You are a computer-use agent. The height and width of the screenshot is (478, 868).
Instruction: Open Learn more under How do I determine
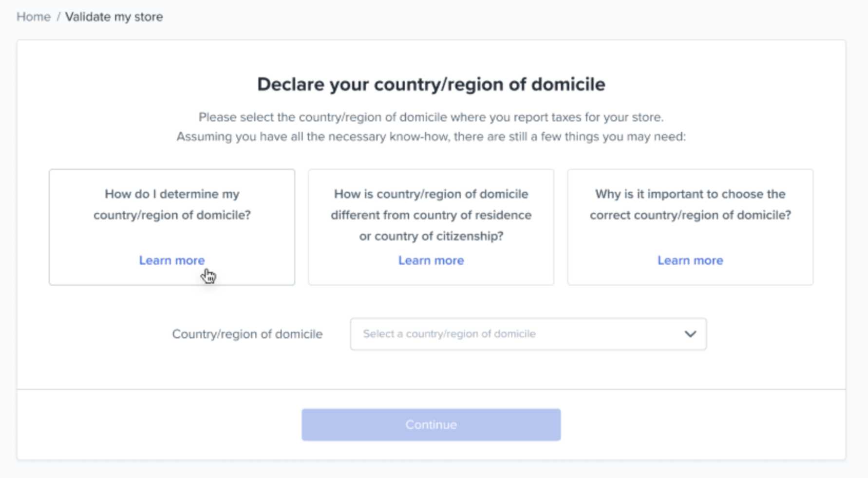click(172, 260)
